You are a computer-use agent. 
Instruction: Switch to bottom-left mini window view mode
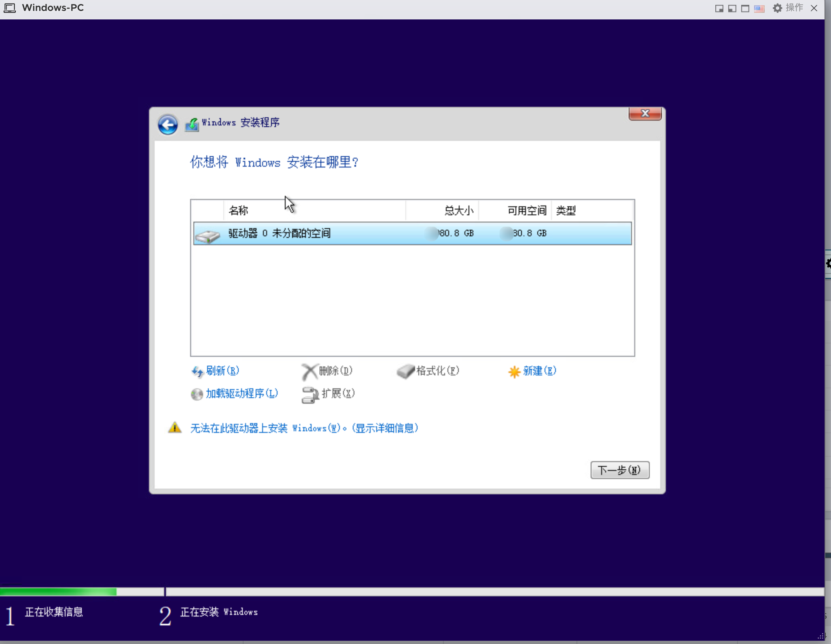click(x=732, y=8)
